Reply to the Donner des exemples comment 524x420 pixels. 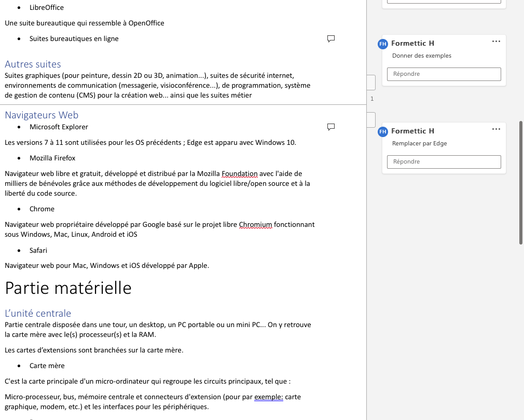(444, 74)
